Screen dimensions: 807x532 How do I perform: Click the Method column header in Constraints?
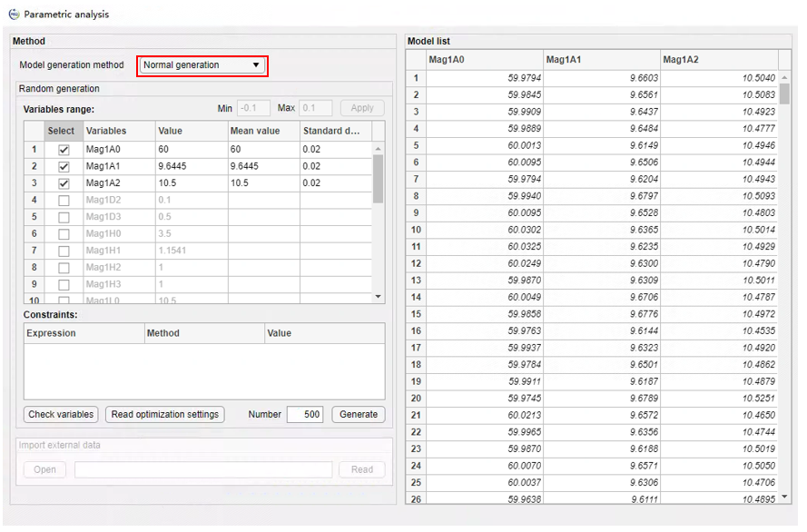pos(204,333)
